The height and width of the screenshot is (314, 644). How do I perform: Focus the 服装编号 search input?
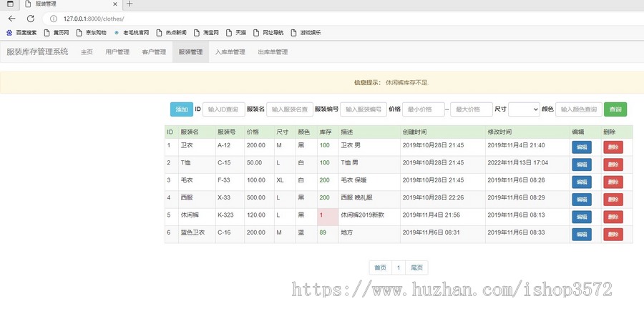point(364,109)
